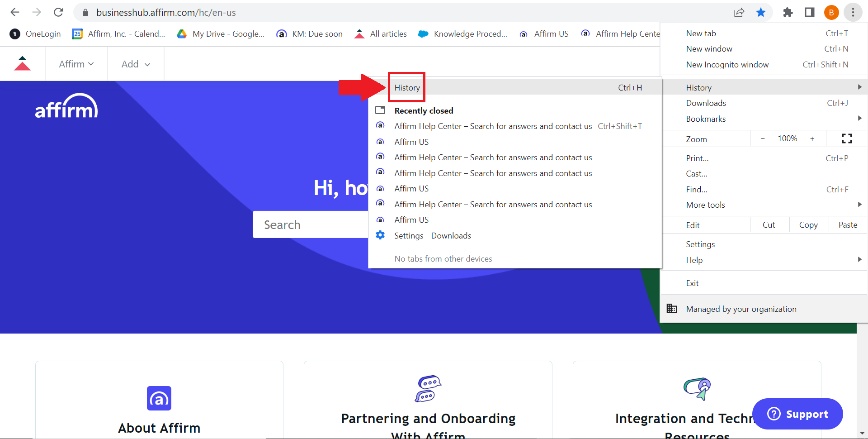Screen dimensions: 868x439
Task: Click the Copy button
Action: (808, 225)
